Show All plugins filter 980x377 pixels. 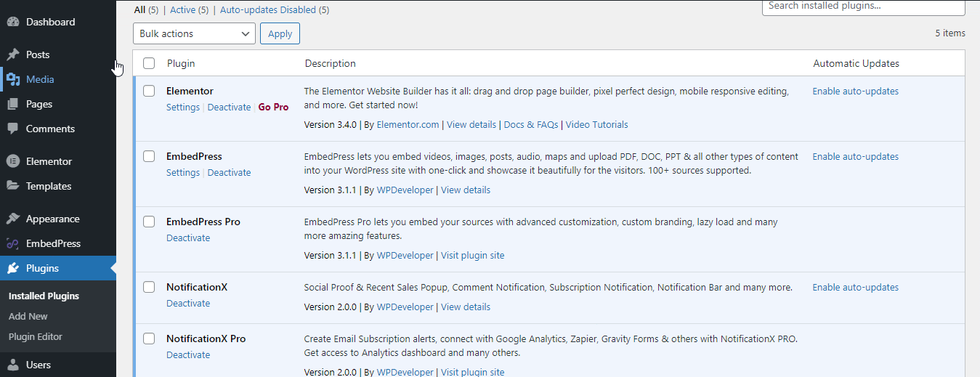pos(147,10)
